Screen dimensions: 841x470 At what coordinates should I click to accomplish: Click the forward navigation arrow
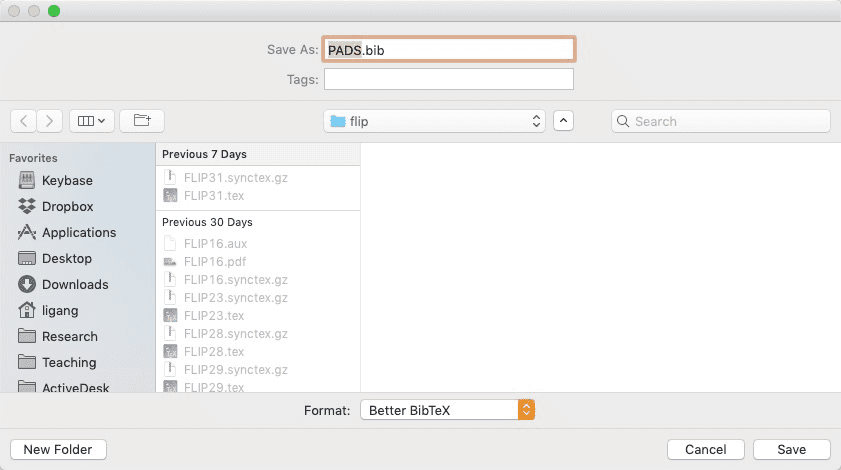click(x=50, y=121)
